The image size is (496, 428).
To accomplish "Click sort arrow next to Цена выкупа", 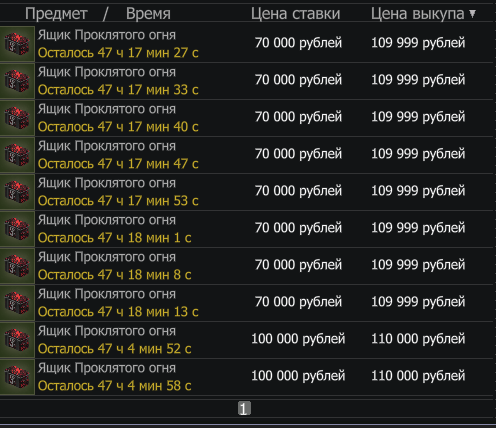I will [472, 13].
